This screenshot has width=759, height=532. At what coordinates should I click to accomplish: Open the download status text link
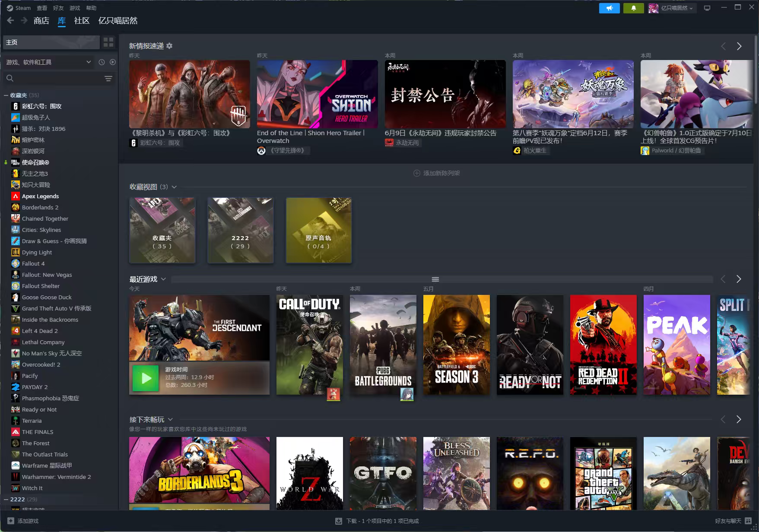point(382,521)
